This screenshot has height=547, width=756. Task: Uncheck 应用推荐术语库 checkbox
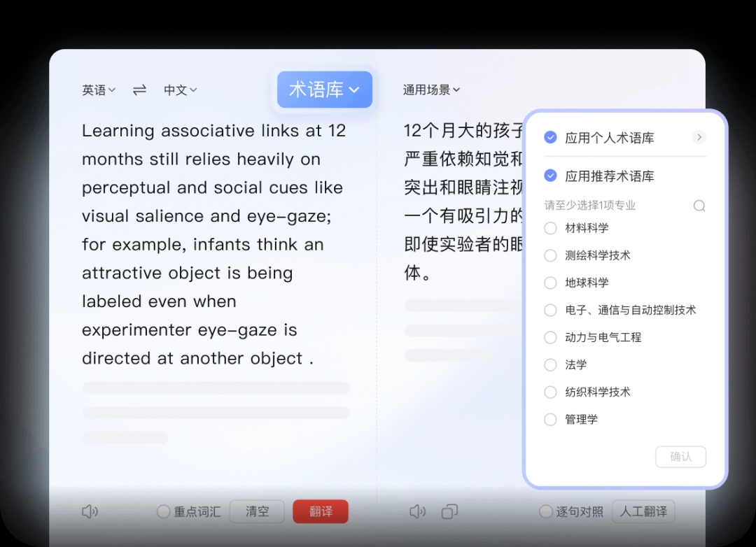[550, 176]
